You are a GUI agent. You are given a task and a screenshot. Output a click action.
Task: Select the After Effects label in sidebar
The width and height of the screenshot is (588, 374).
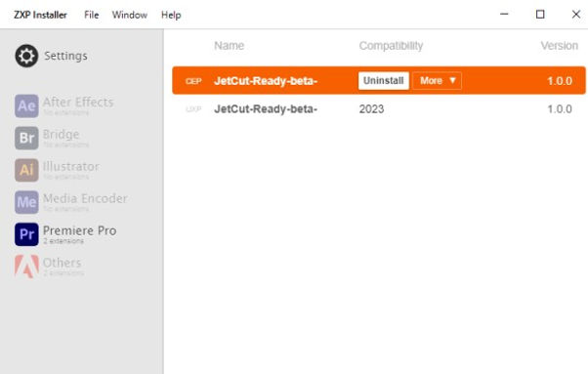(78, 102)
